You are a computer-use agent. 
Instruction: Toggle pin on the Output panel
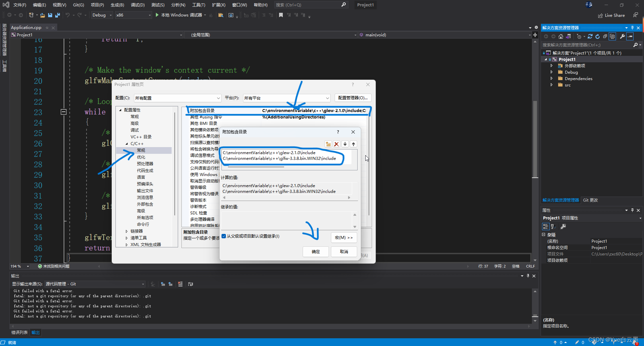click(528, 276)
